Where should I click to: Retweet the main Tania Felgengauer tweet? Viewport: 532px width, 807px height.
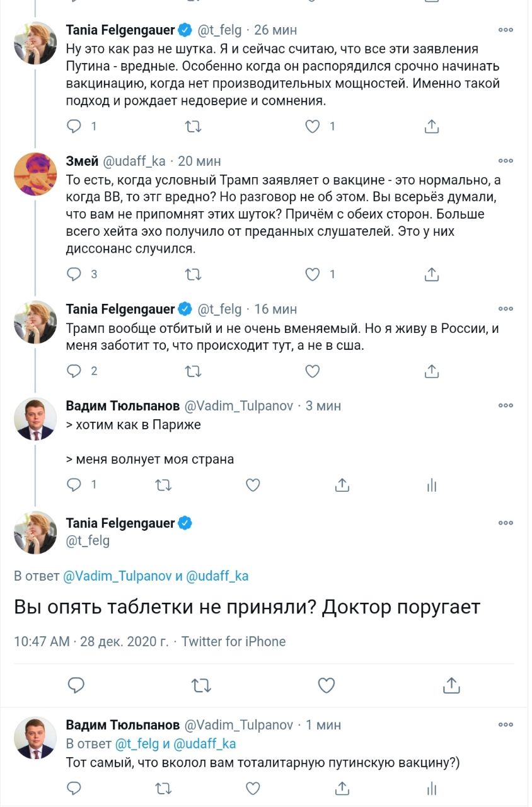pyautogui.click(x=200, y=685)
